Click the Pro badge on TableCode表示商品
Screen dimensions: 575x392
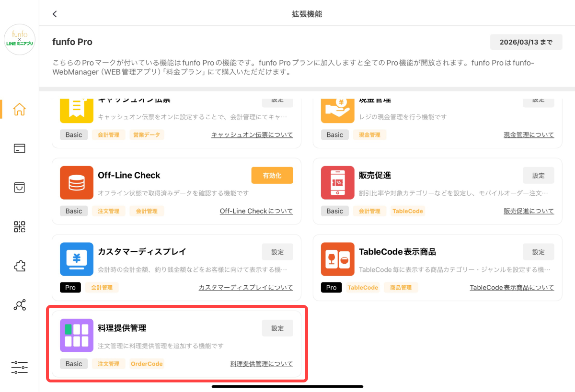point(332,288)
